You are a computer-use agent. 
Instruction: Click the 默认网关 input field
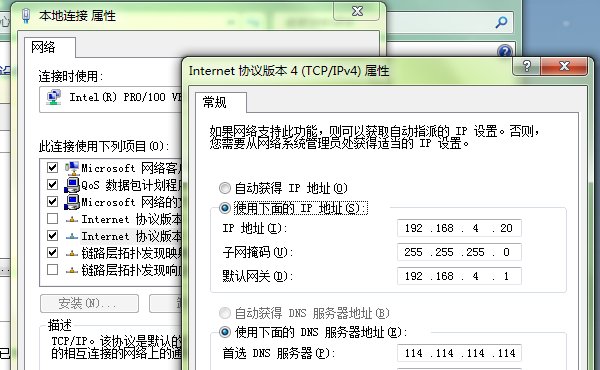(459, 276)
